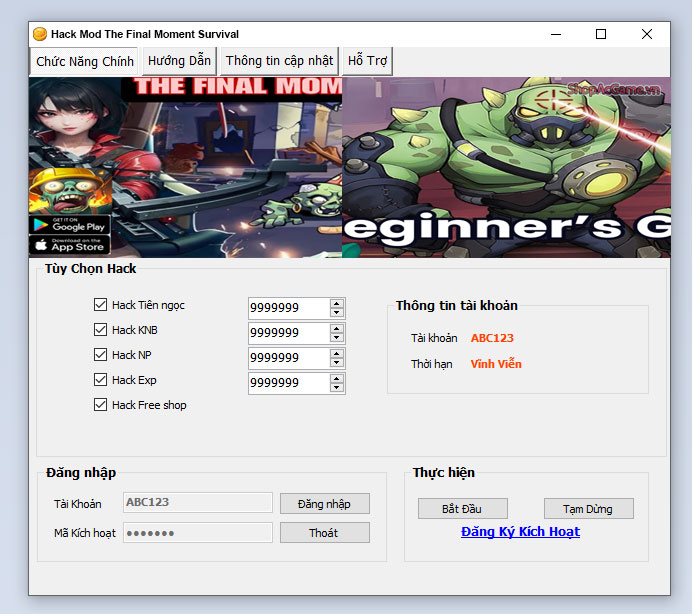Increase Hack KNB value with up arrow
This screenshot has width=693, height=616.
point(337,329)
